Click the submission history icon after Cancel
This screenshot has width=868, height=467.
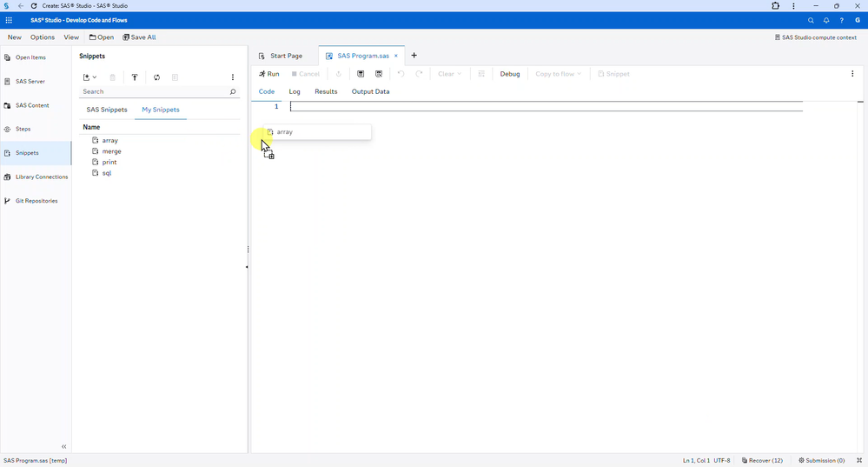point(338,74)
